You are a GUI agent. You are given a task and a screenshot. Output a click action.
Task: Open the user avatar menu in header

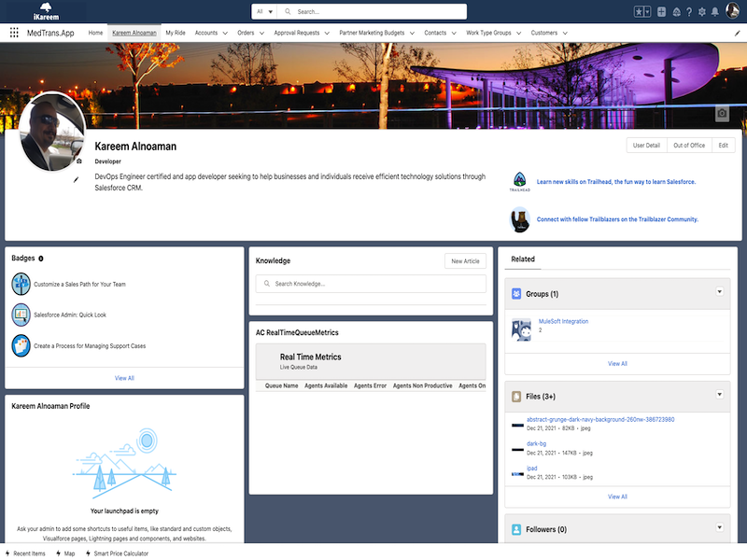click(x=732, y=10)
